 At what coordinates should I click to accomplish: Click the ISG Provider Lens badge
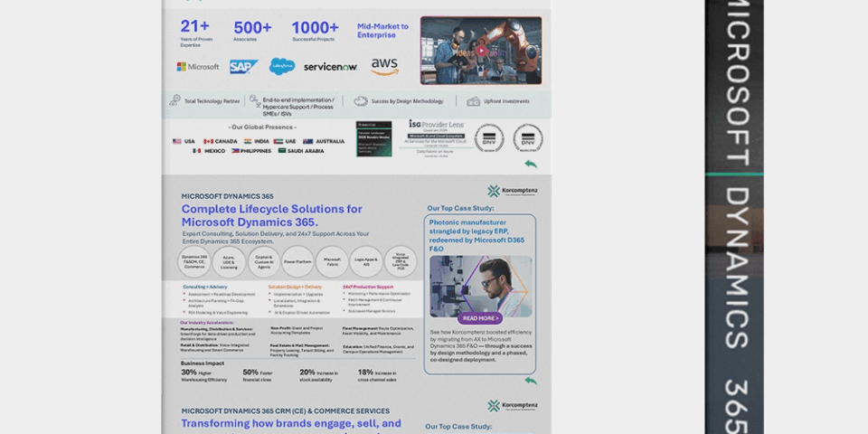click(x=437, y=138)
